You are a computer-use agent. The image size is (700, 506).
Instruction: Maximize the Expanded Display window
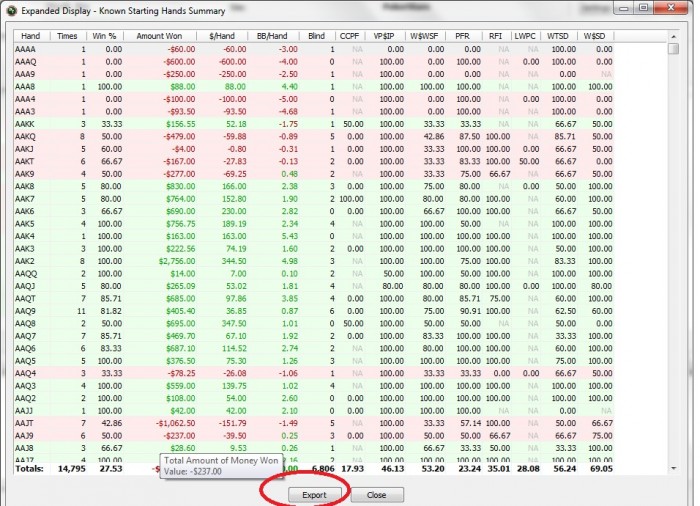pos(643,8)
